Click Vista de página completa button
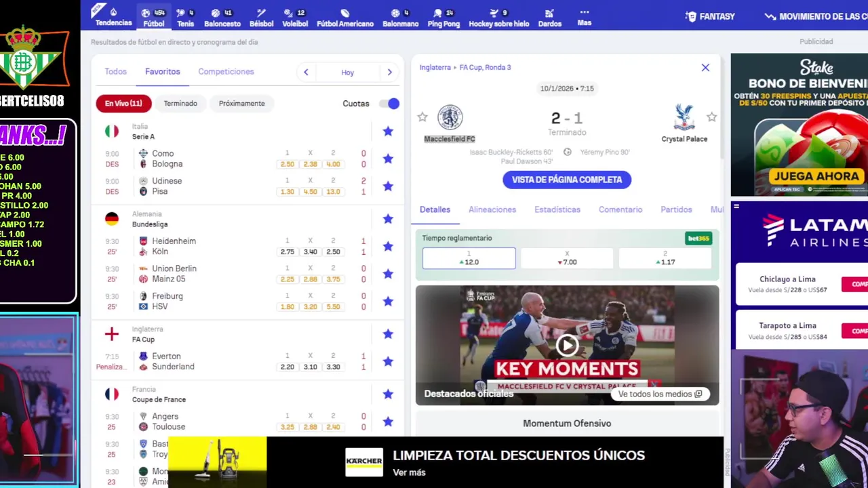This screenshot has width=868, height=488. (x=567, y=180)
